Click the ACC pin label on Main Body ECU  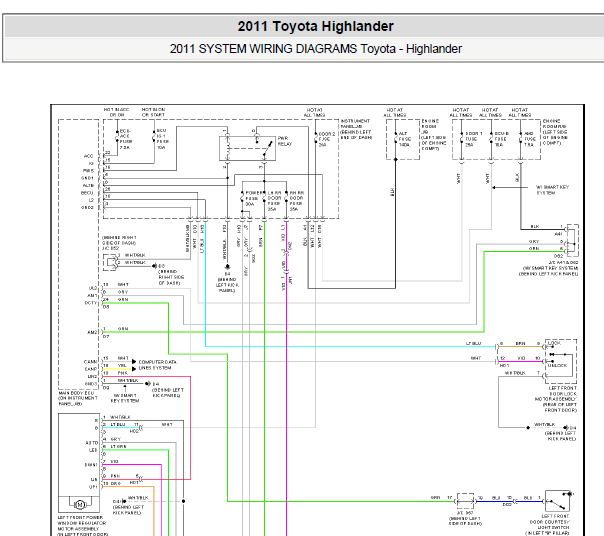[89, 156]
